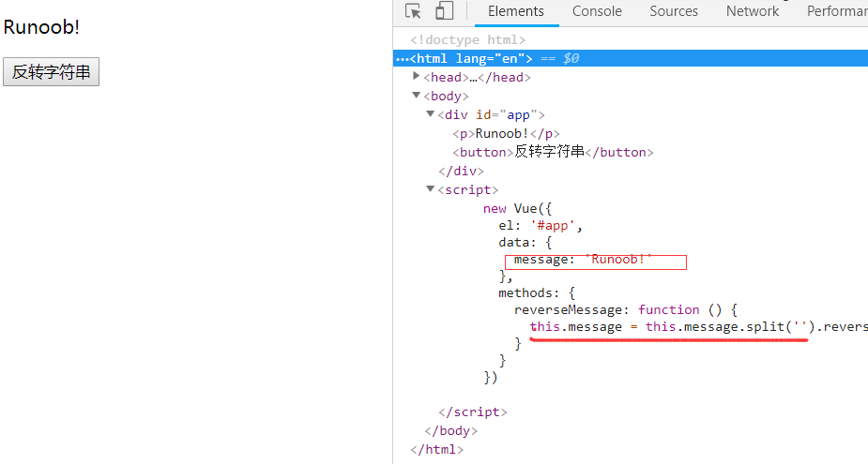
Task: Open the Sources tab
Action: (674, 11)
